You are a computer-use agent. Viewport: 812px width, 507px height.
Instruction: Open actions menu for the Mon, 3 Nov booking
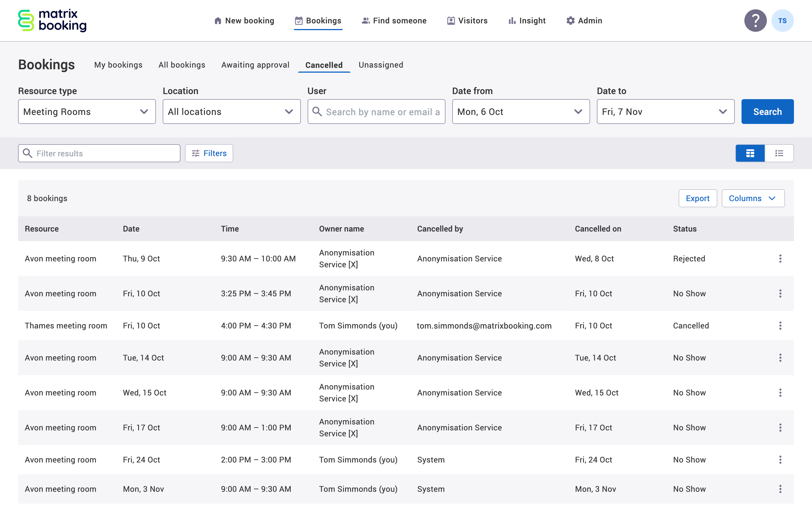(780, 489)
